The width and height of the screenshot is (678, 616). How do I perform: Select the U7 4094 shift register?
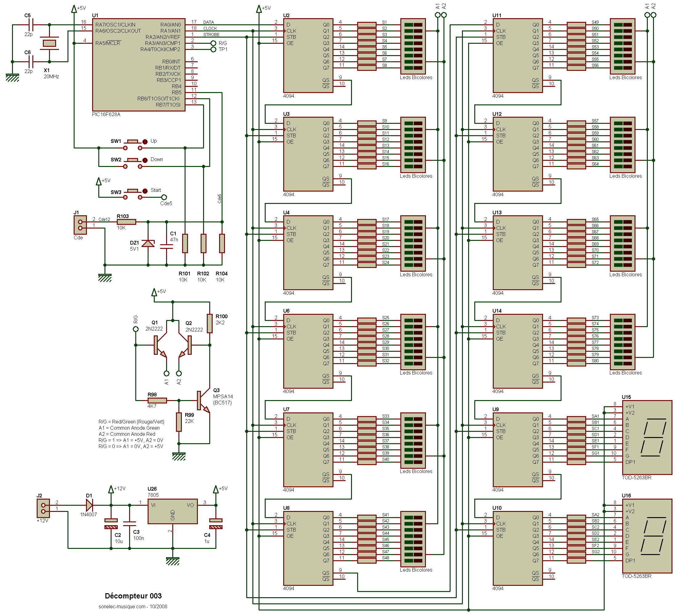[308, 450]
